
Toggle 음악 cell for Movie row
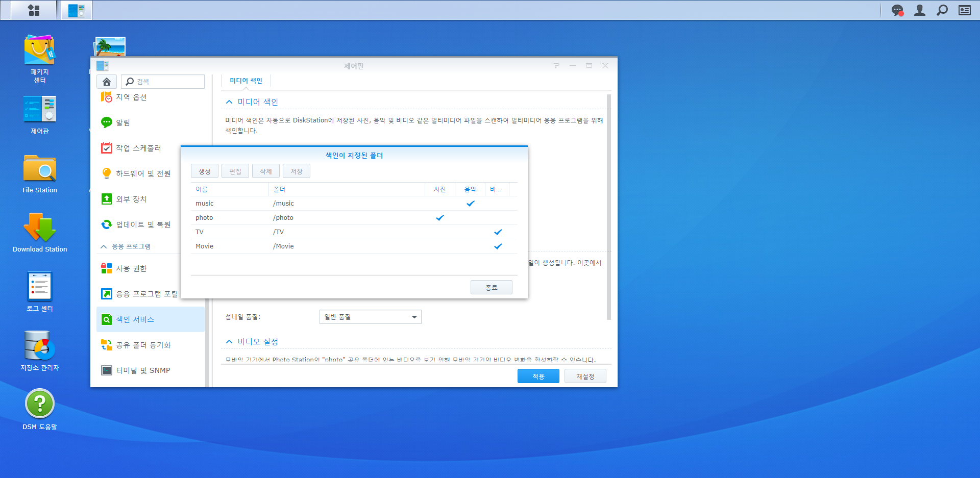click(x=470, y=246)
